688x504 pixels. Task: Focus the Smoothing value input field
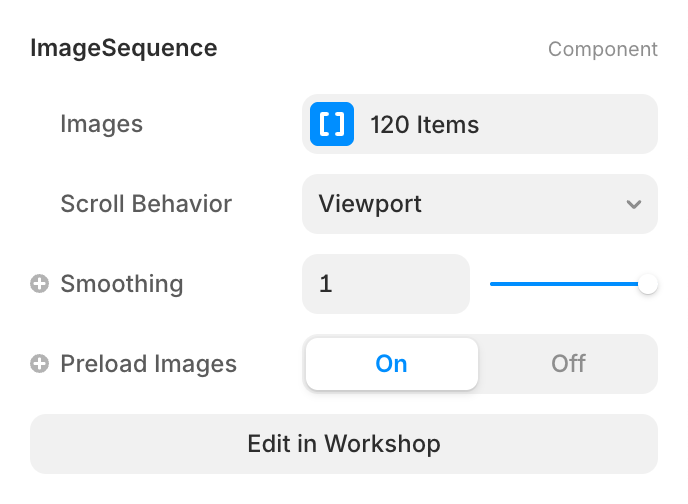(385, 284)
